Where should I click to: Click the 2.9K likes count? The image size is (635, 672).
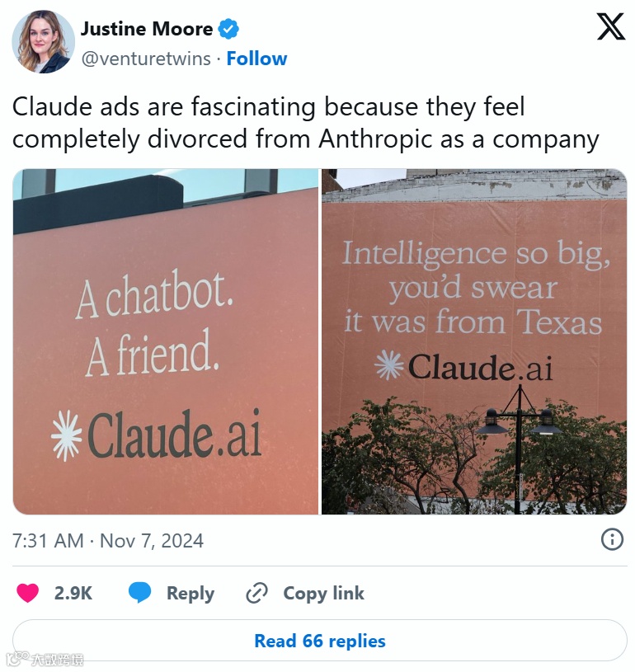pyautogui.click(x=73, y=593)
